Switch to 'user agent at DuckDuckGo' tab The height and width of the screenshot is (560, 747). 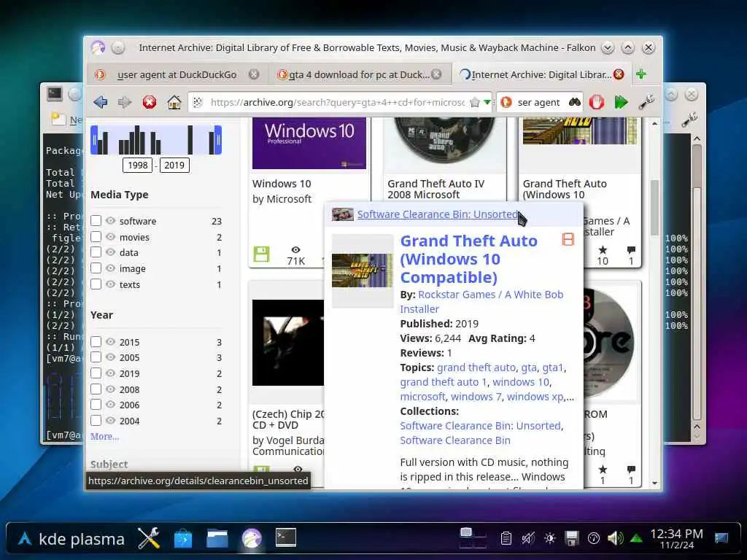click(177, 75)
